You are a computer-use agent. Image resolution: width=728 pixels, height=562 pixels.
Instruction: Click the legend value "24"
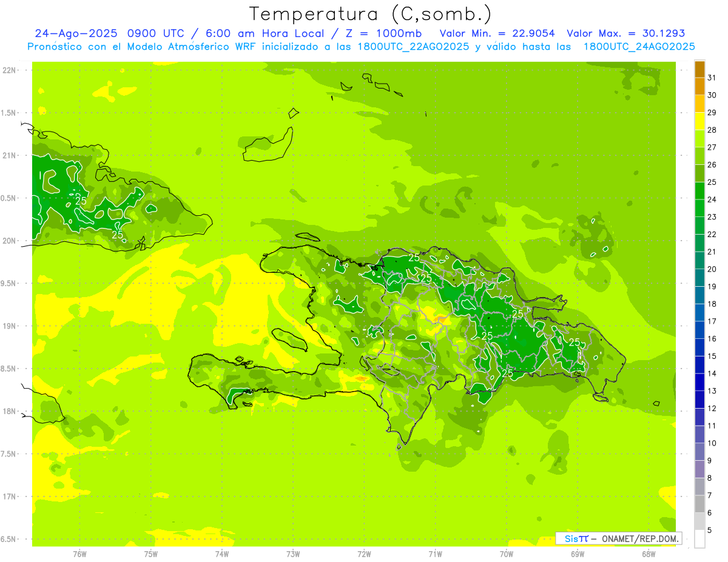point(712,199)
